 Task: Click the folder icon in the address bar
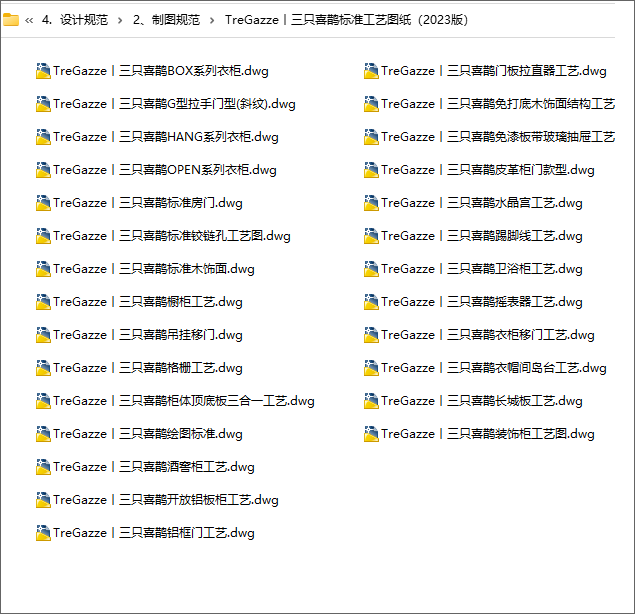[11, 19]
